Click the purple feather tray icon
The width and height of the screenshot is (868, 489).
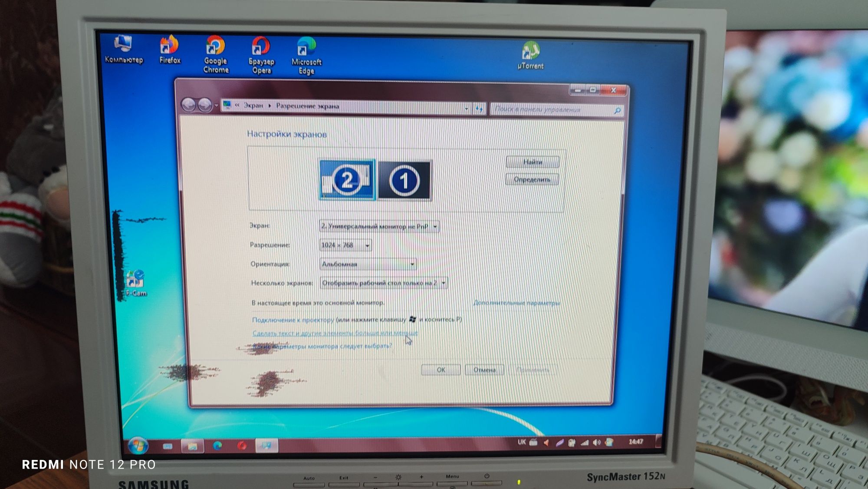559,443
